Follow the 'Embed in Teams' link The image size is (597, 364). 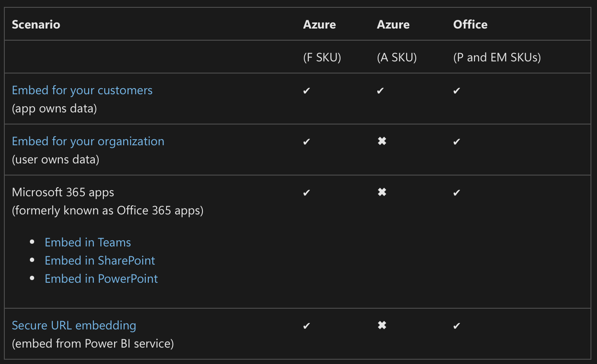[x=88, y=243]
